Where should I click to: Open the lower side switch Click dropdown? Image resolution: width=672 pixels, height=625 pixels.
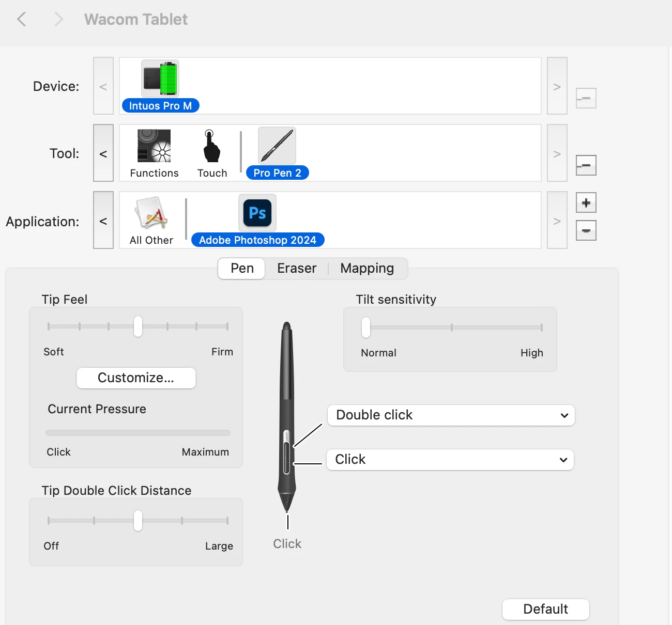pos(450,460)
